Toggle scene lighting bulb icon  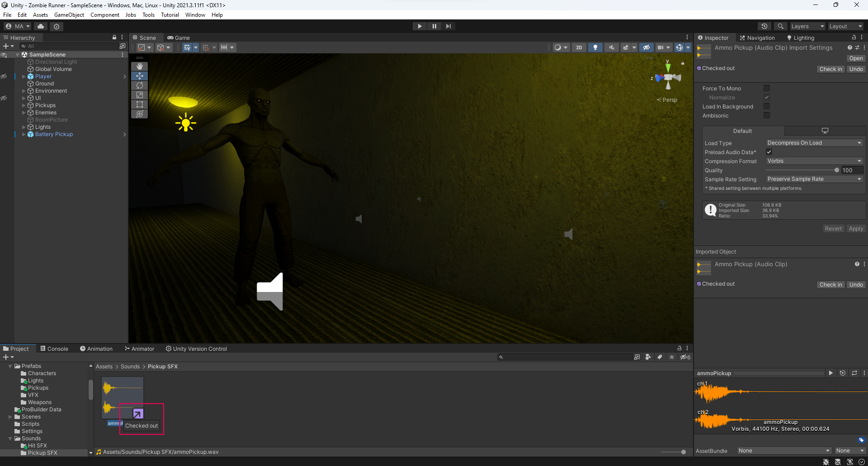(x=595, y=47)
